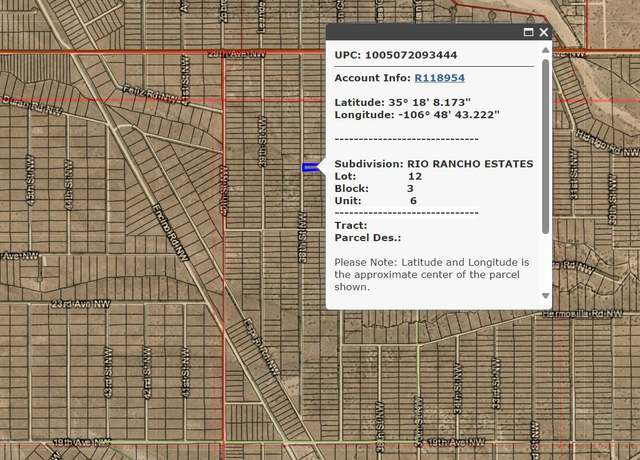640x460 pixels.
Task: Click the popup vertical scrollbar thumb
Action: pyautogui.click(x=545, y=147)
